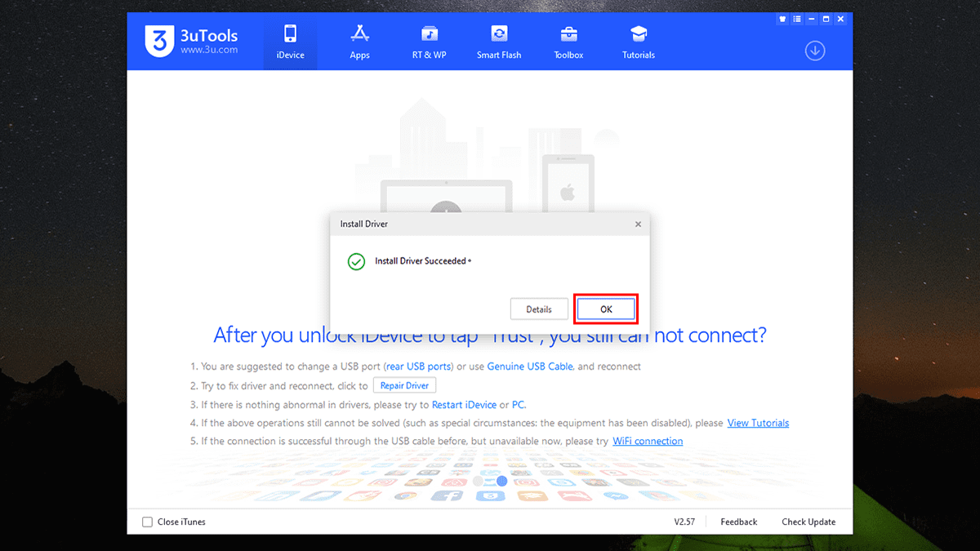Open the Feedback option
This screenshot has height=551, width=980.
point(738,522)
